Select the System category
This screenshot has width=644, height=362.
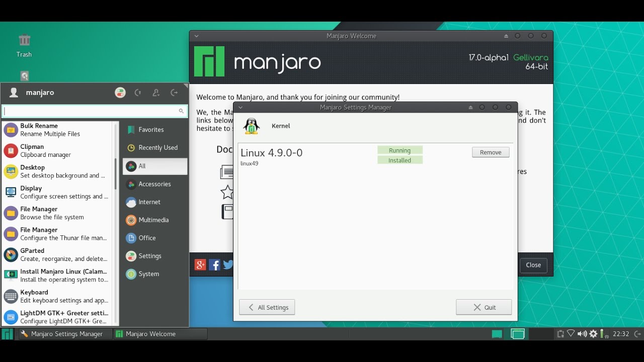[155, 274]
